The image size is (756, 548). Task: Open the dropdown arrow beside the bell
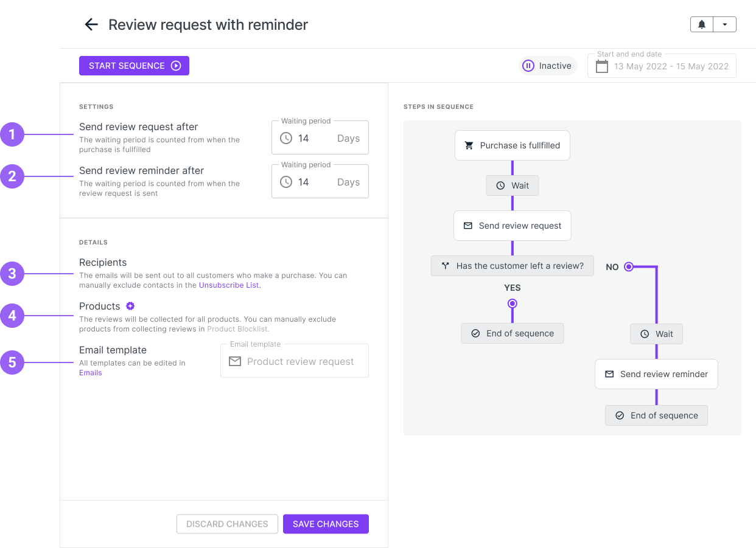724,24
